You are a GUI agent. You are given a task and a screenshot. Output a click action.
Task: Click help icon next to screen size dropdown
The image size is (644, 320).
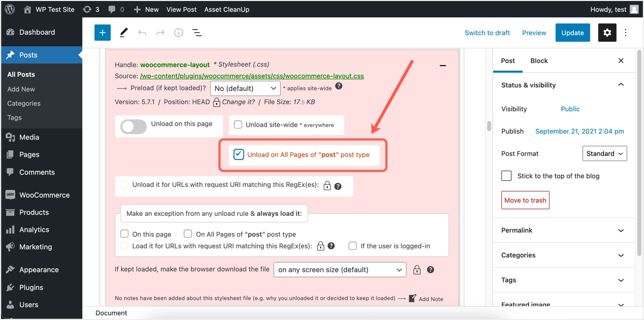coord(430,270)
